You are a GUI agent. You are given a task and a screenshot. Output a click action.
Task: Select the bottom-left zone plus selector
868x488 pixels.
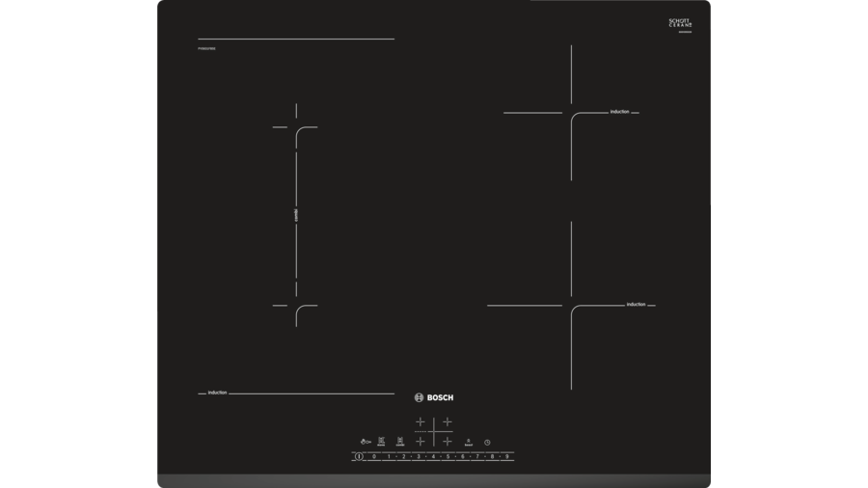click(x=420, y=441)
